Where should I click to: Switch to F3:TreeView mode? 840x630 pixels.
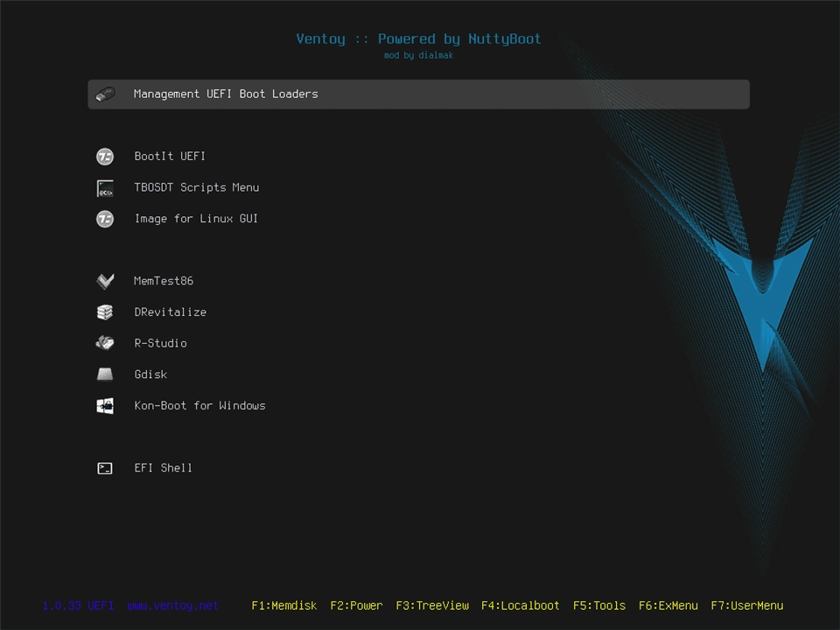point(432,605)
